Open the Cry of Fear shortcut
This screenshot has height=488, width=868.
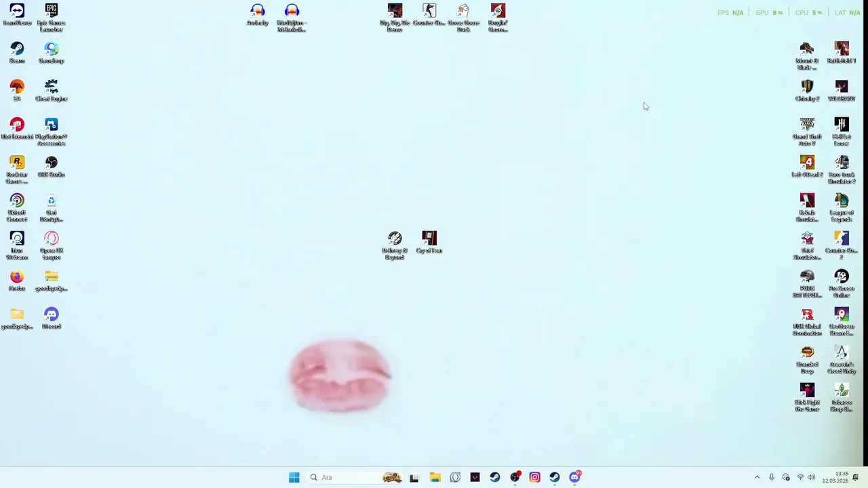(x=429, y=242)
